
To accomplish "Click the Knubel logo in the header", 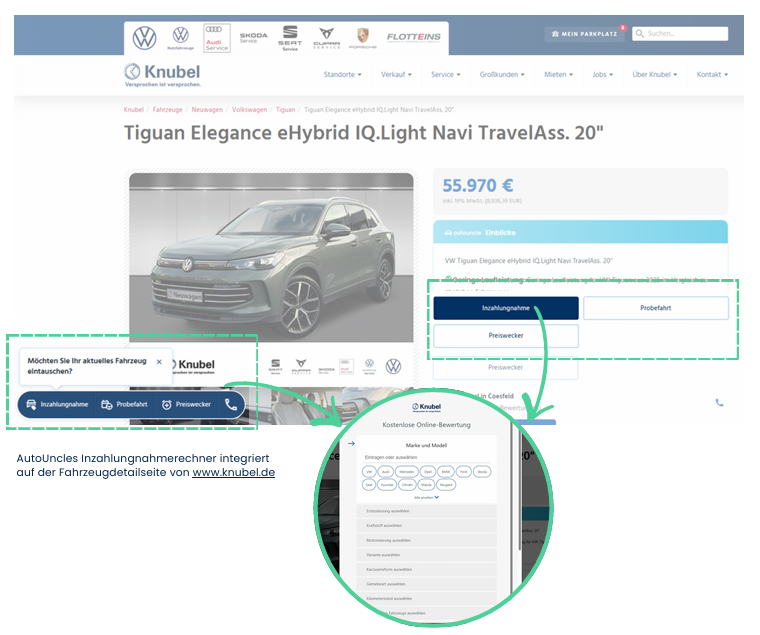I will point(162,74).
